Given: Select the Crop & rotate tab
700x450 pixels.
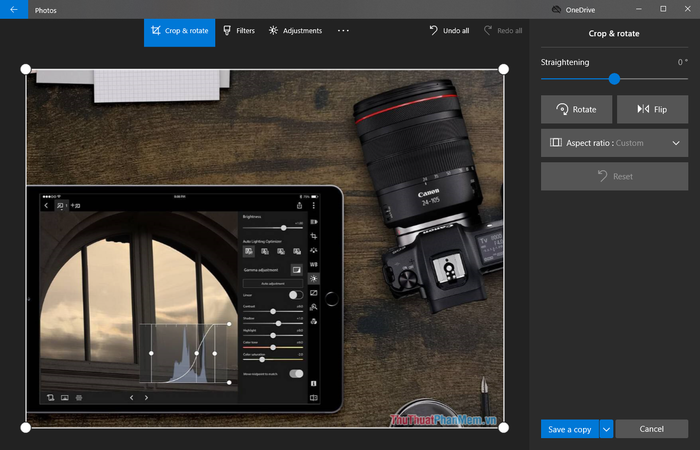Looking at the screenshot, I should click(179, 30).
